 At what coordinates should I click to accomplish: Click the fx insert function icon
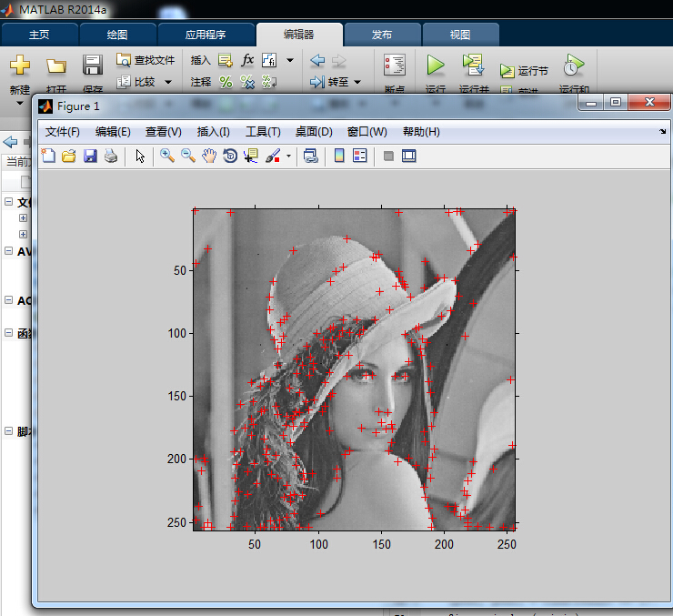(x=247, y=60)
